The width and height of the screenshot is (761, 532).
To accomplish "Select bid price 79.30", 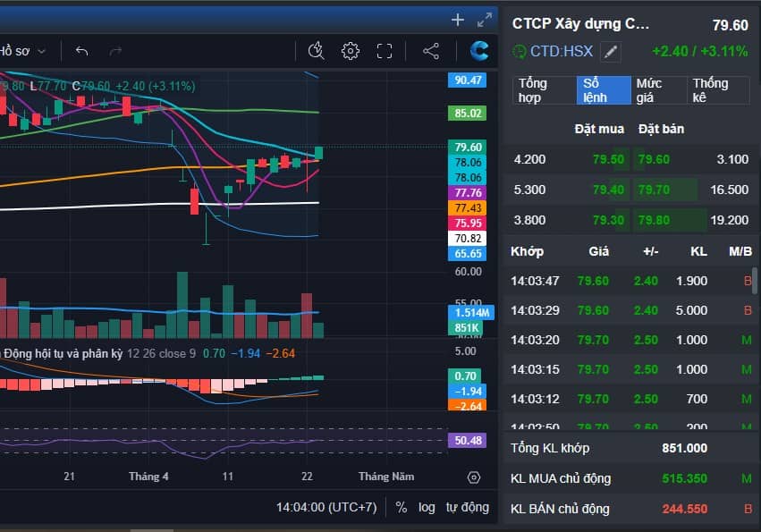I will pyautogui.click(x=608, y=220).
